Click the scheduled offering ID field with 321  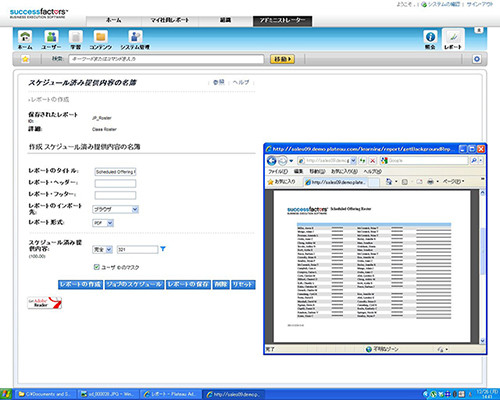(138, 249)
